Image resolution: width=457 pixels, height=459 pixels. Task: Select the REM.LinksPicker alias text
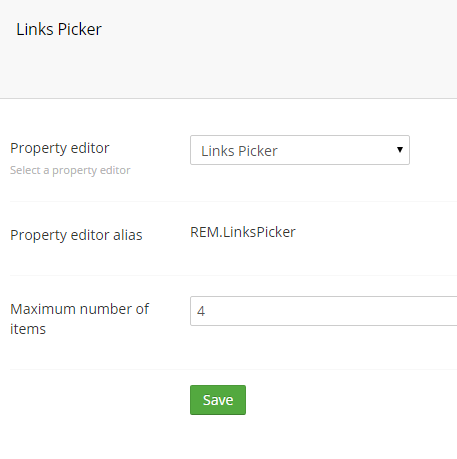pyautogui.click(x=243, y=232)
